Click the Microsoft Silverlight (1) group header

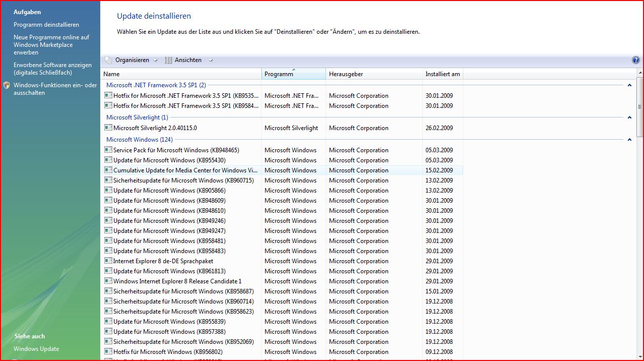(137, 117)
